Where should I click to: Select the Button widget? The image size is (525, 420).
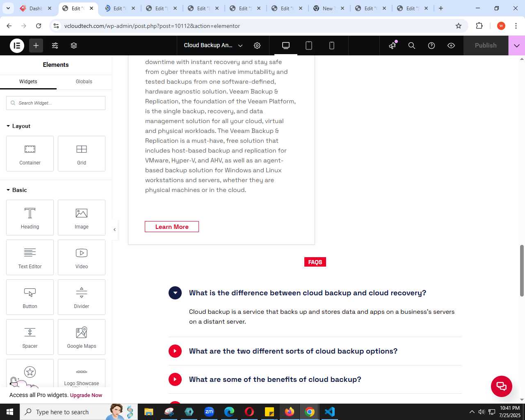tap(30, 297)
